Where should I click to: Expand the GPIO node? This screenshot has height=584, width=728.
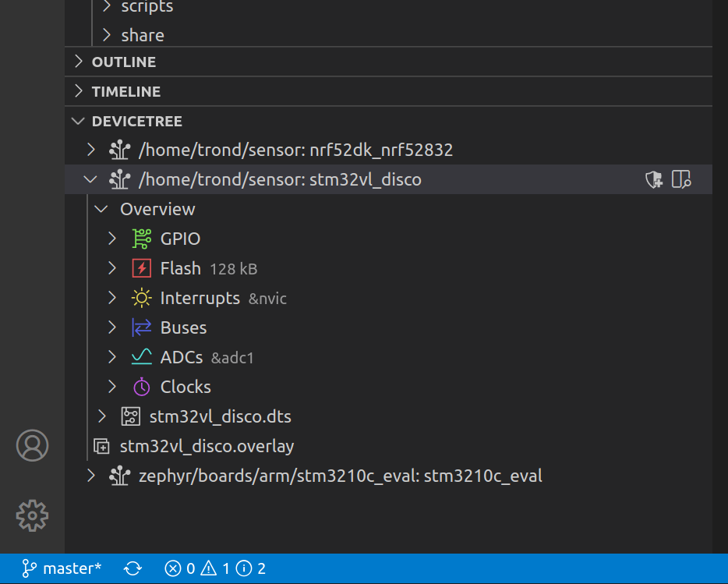click(112, 239)
